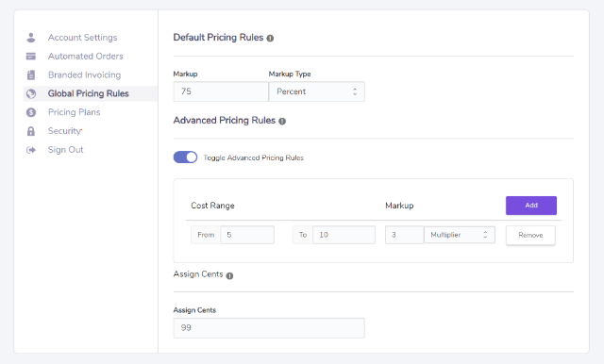Click the Pricing Plans dollar icon
This screenshot has width=604, height=364.
coord(31,112)
